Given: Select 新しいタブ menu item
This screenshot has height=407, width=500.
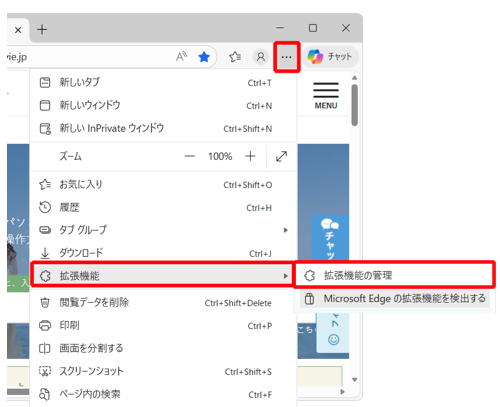Looking at the screenshot, I should [x=163, y=82].
